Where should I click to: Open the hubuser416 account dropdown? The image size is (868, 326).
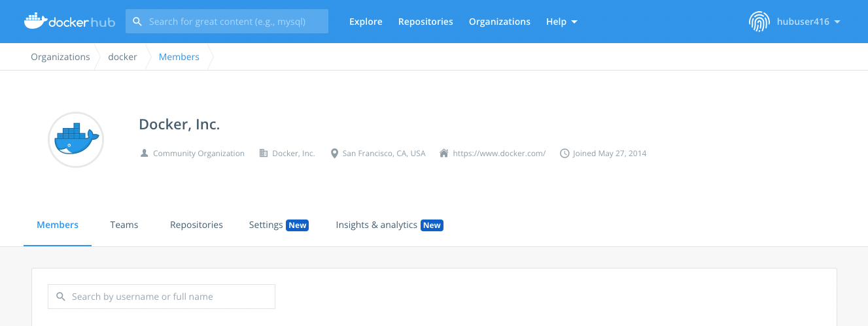[x=807, y=22]
